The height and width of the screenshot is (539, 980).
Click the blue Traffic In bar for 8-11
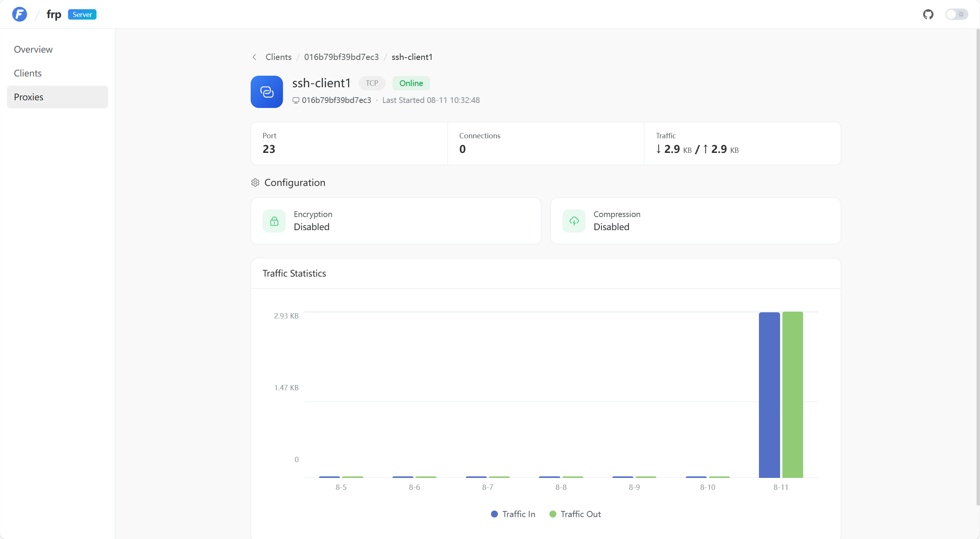pyautogui.click(x=769, y=395)
